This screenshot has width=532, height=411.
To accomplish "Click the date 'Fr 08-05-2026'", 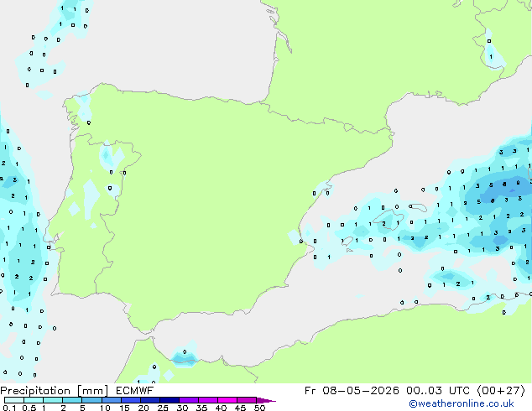I will tap(352, 391).
